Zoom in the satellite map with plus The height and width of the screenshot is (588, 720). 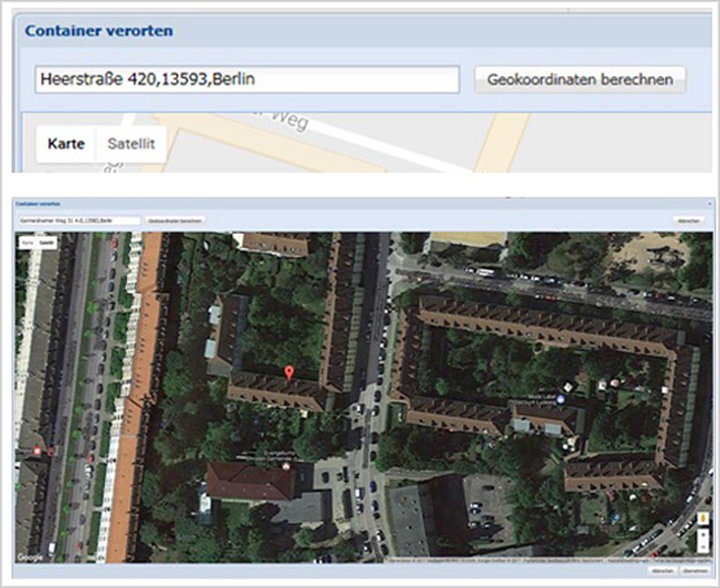click(x=703, y=535)
